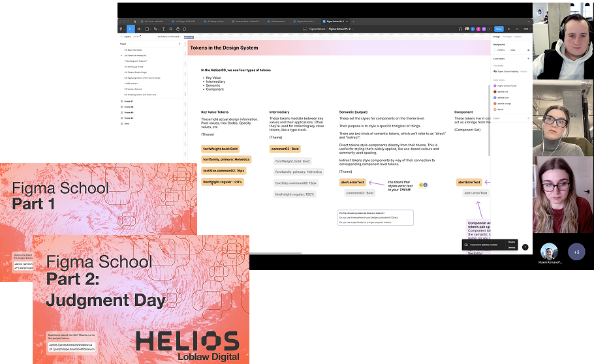Screen dimensions: 594x364
Task: Click Dismiss on component updates toast
Action: pos(511,248)
